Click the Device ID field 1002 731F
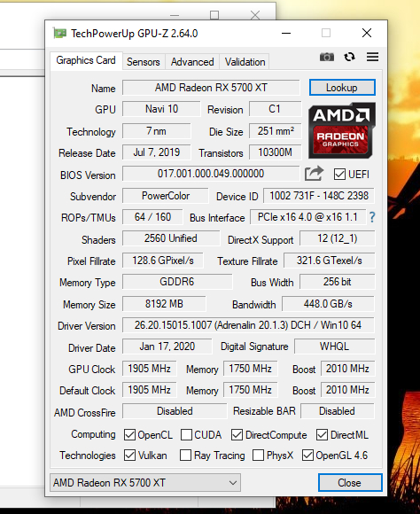 click(x=319, y=196)
